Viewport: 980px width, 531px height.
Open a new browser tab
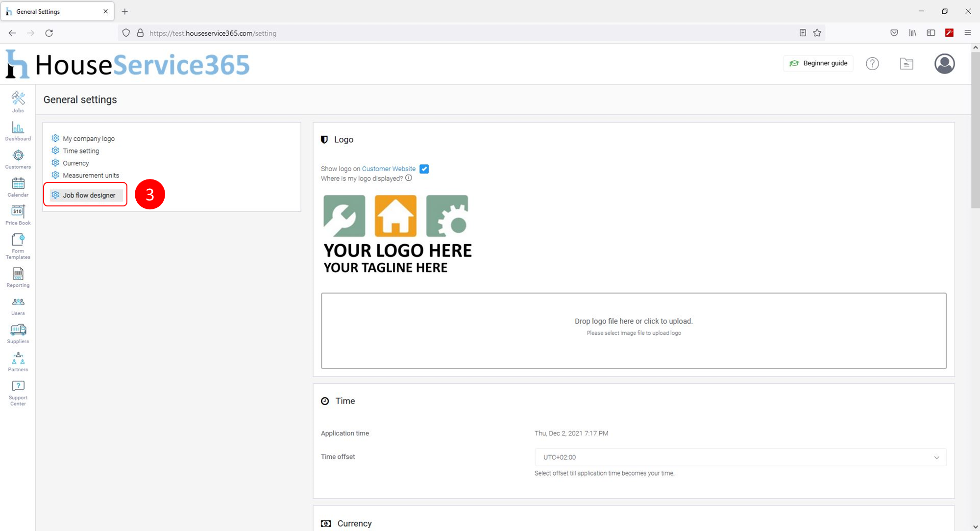[x=125, y=11]
